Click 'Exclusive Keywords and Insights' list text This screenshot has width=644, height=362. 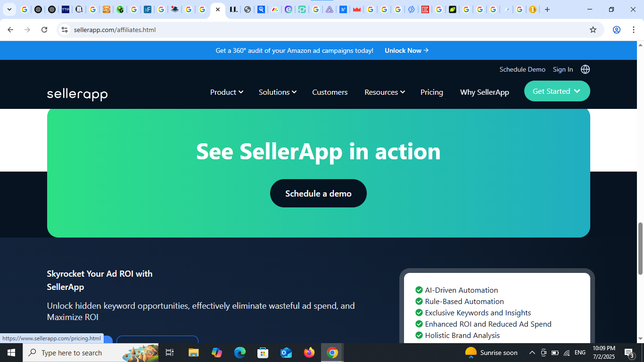[x=478, y=313]
